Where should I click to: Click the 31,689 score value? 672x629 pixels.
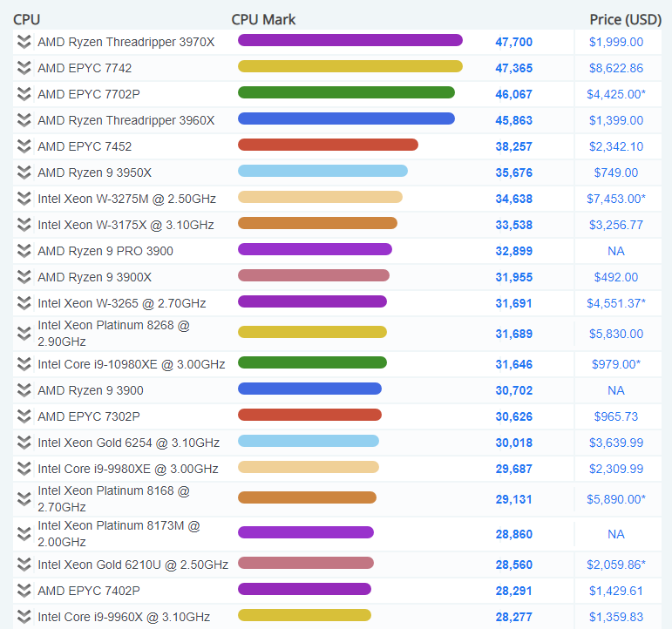(x=514, y=334)
